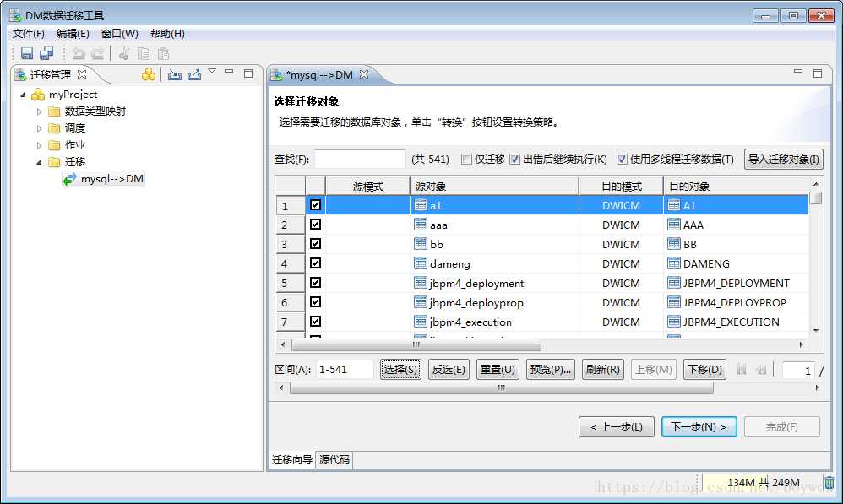The image size is (843, 504).
Task: Click the 下移(D) button
Action: click(704, 370)
